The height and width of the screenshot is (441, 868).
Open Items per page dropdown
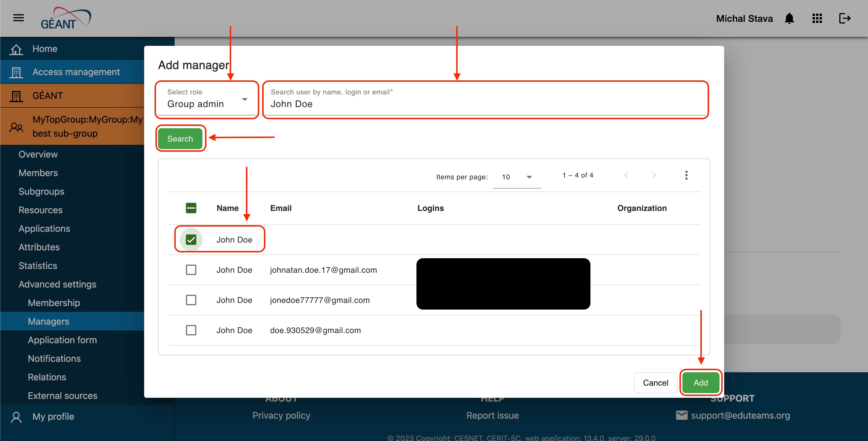point(517,177)
